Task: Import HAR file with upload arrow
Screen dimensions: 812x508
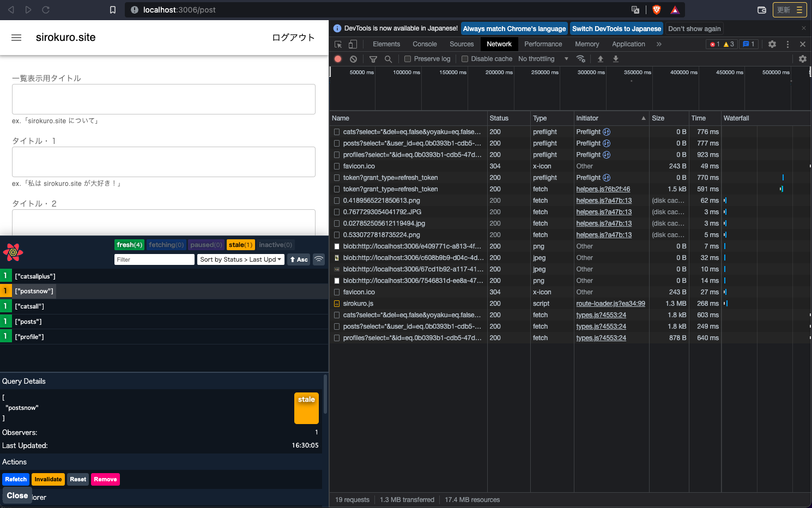Action: click(601, 59)
